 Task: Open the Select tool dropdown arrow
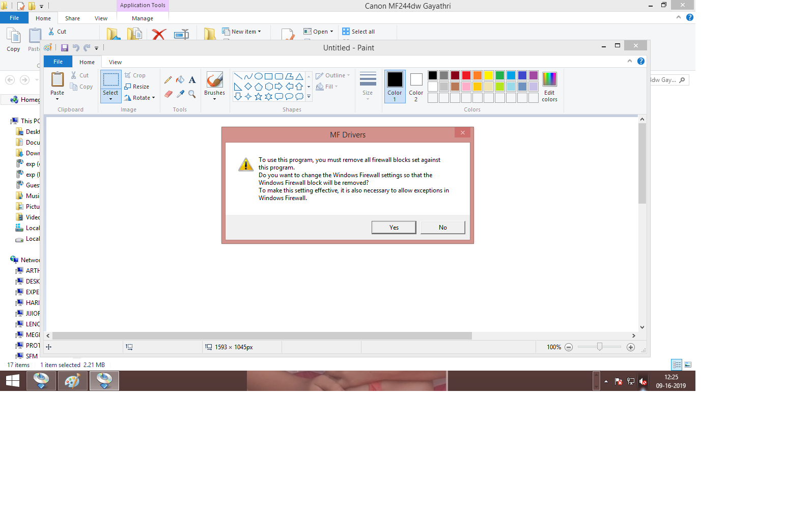(110, 99)
